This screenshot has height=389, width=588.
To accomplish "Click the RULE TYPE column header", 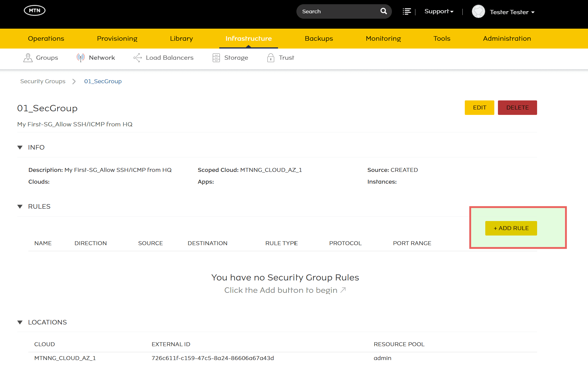I will (282, 243).
